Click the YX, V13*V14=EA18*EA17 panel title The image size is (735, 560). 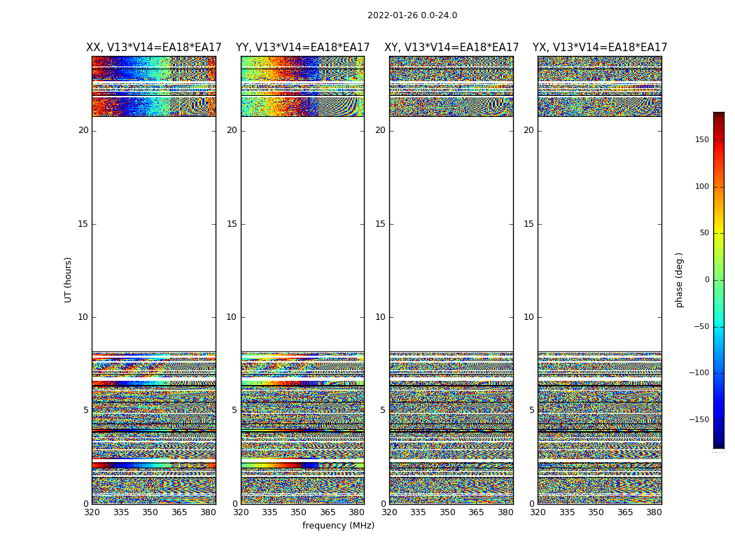point(600,48)
